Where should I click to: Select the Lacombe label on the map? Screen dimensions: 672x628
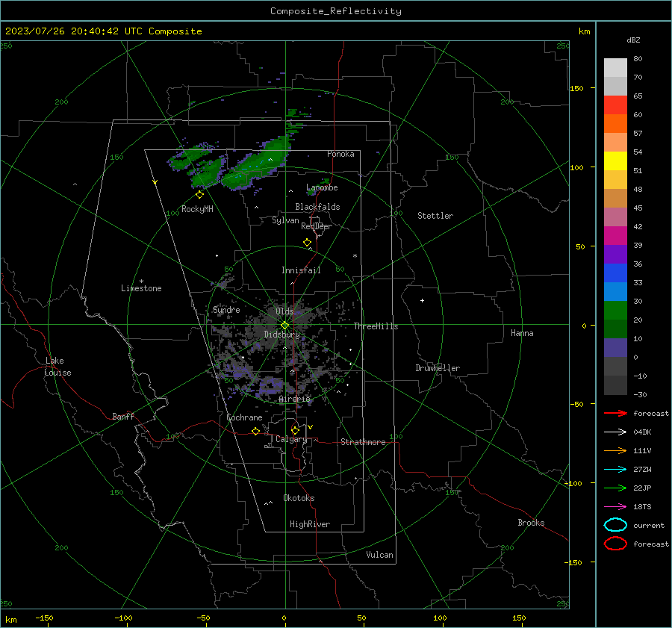[322, 187]
